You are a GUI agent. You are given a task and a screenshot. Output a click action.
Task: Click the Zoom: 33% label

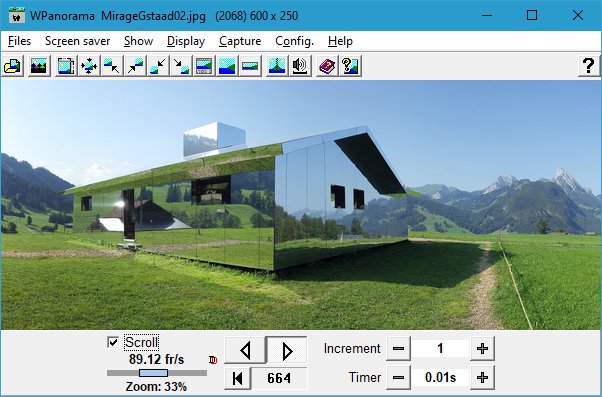pos(156,387)
